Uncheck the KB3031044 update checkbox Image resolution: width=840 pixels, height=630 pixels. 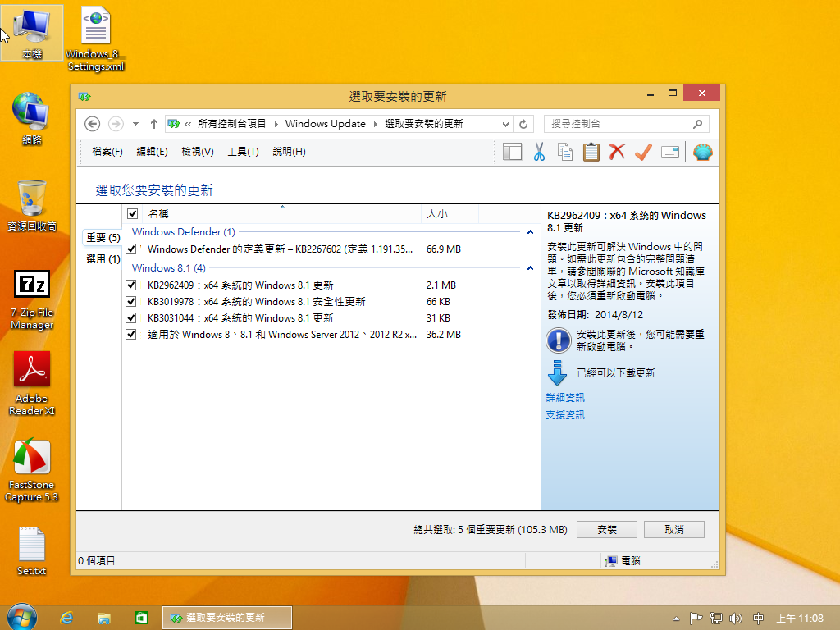click(130, 317)
